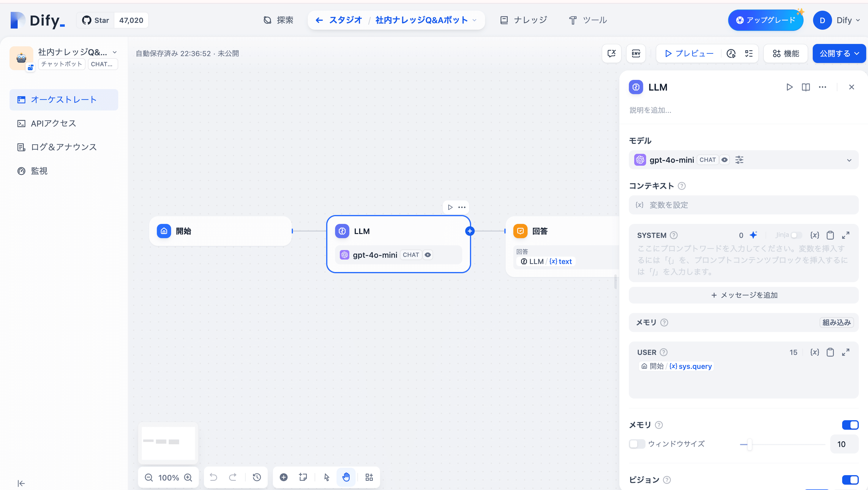This screenshot has height=490, width=868.
Task: Click the checklist icon beside preview
Action: click(749, 53)
